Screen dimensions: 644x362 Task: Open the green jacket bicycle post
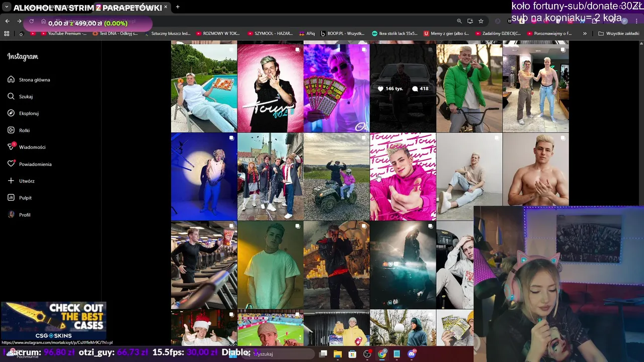(x=469, y=88)
